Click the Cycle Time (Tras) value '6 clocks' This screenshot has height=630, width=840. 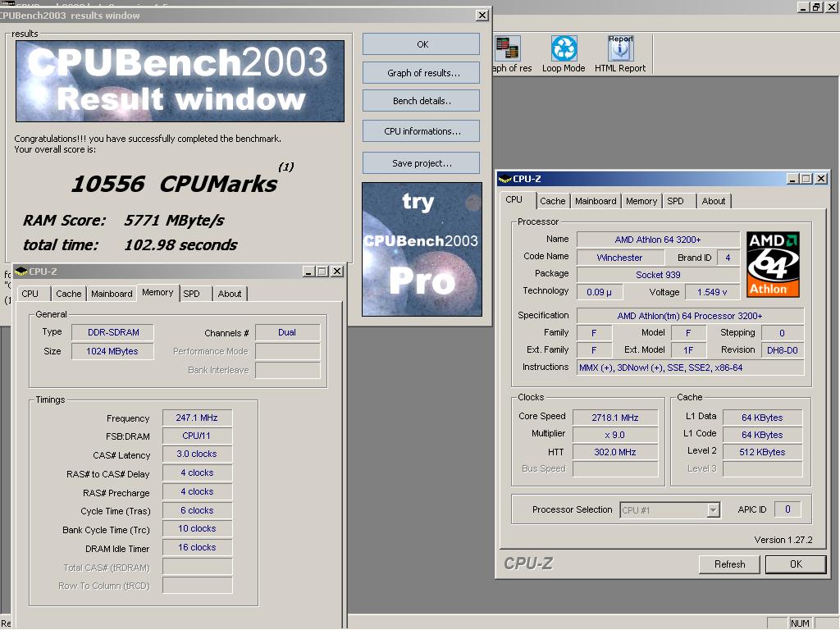[197, 510]
